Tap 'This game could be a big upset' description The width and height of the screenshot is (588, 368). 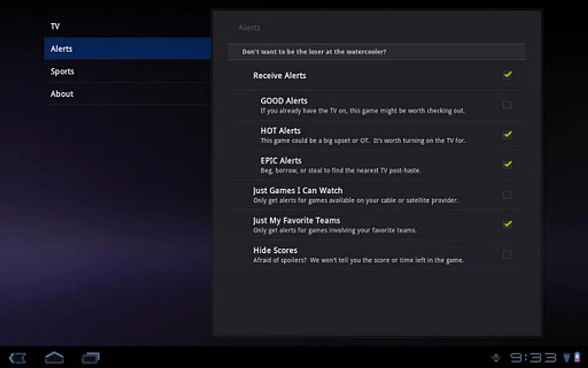[x=363, y=141]
